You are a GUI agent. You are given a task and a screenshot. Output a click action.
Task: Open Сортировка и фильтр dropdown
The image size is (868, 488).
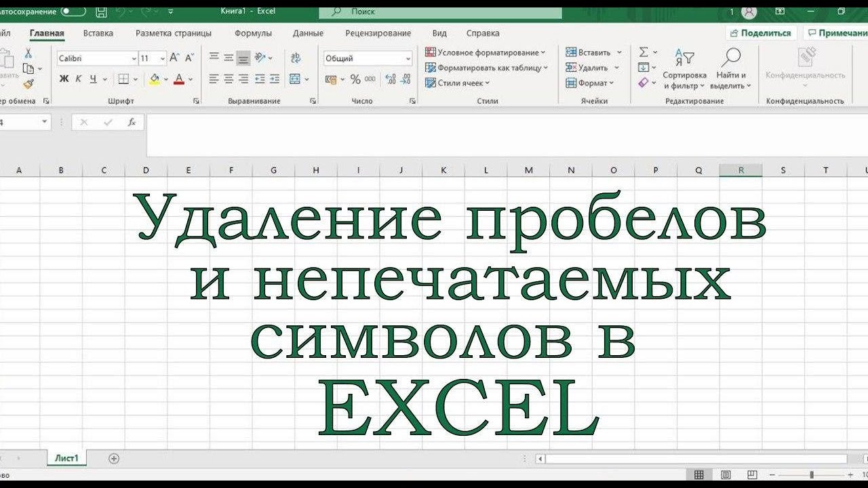[x=684, y=68]
